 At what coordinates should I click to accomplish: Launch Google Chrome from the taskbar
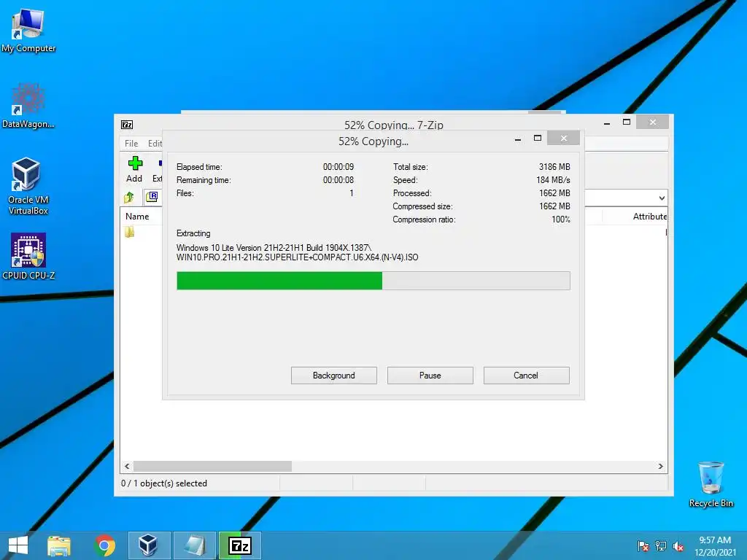105,545
